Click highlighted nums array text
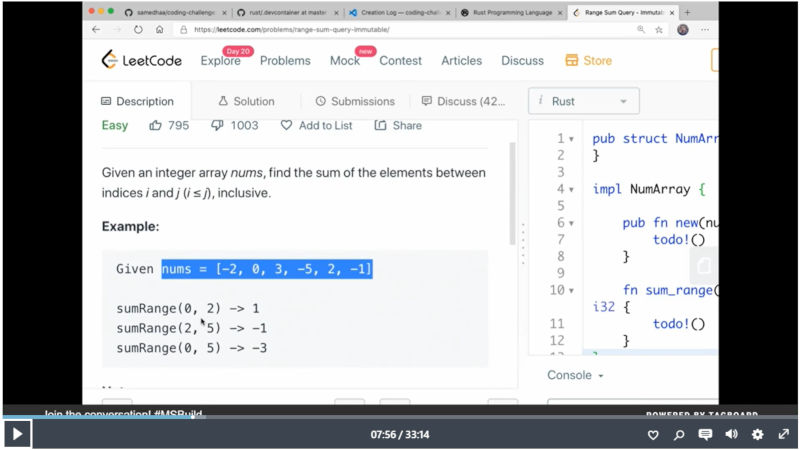The image size is (800, 450). click(x=267, y=269)
